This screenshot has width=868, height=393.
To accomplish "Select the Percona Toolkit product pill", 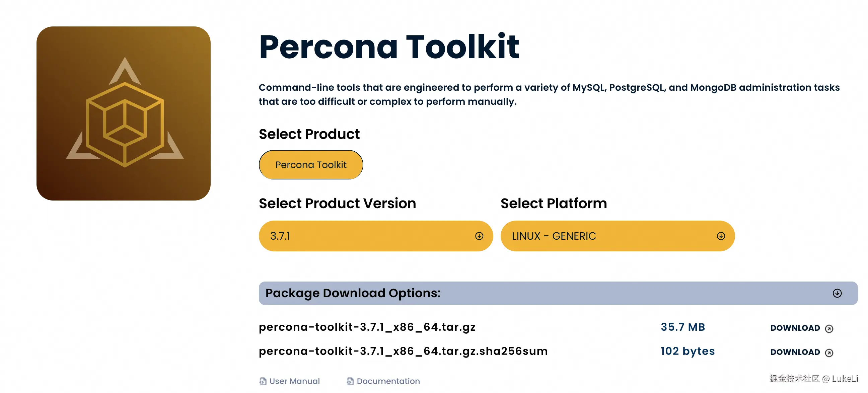I will (x=311, y=165).
